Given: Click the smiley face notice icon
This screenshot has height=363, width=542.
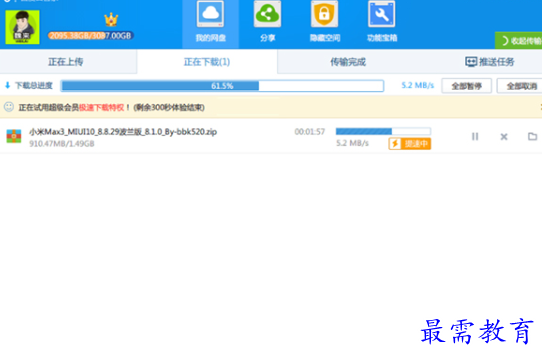Looking at the screenshot, I should tap(9, 107).
